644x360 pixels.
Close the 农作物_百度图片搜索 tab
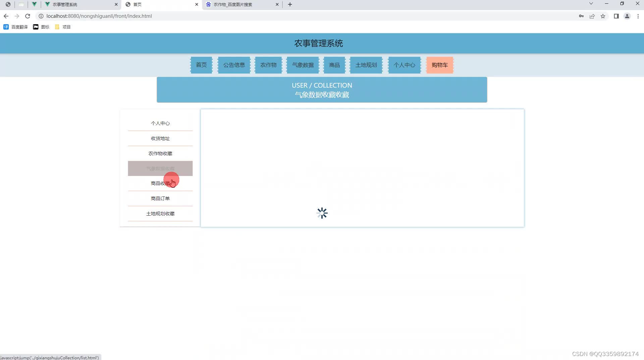pyautogui.click(x=277, y=4)
